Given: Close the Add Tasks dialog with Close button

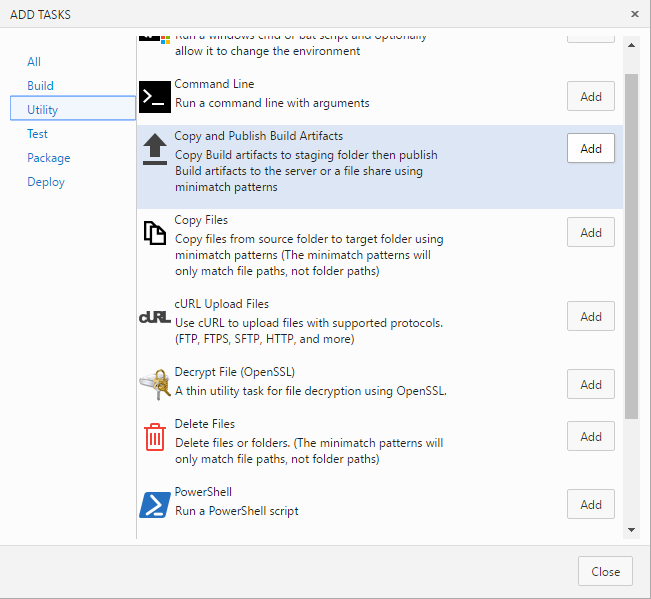Looking at the screenshot, I should point(605,572).
